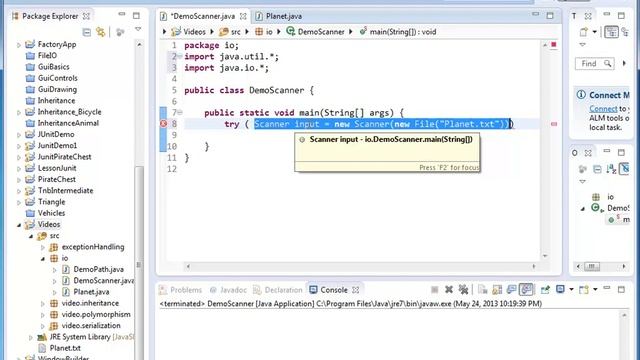This screenshot has height=360, width=640.
Task: Expand the exceptionHandling package
Action: pyautogui.click(x=42, y=247)
